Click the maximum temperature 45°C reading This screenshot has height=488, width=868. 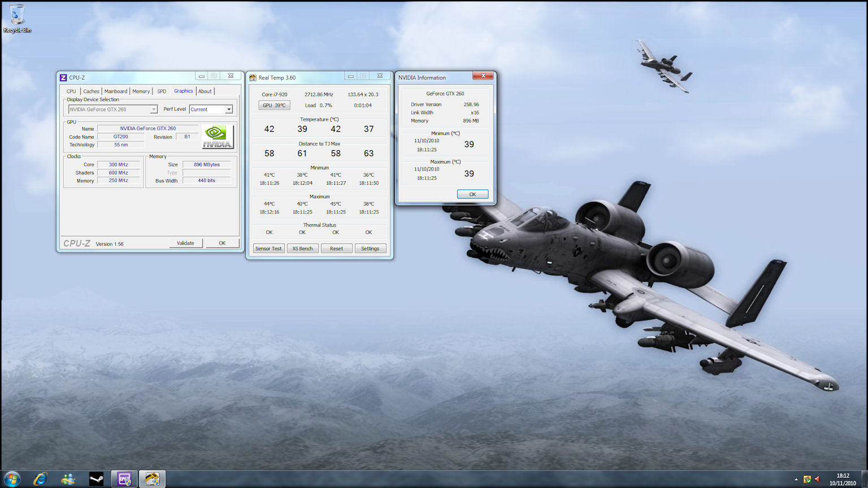pos(336,204)
